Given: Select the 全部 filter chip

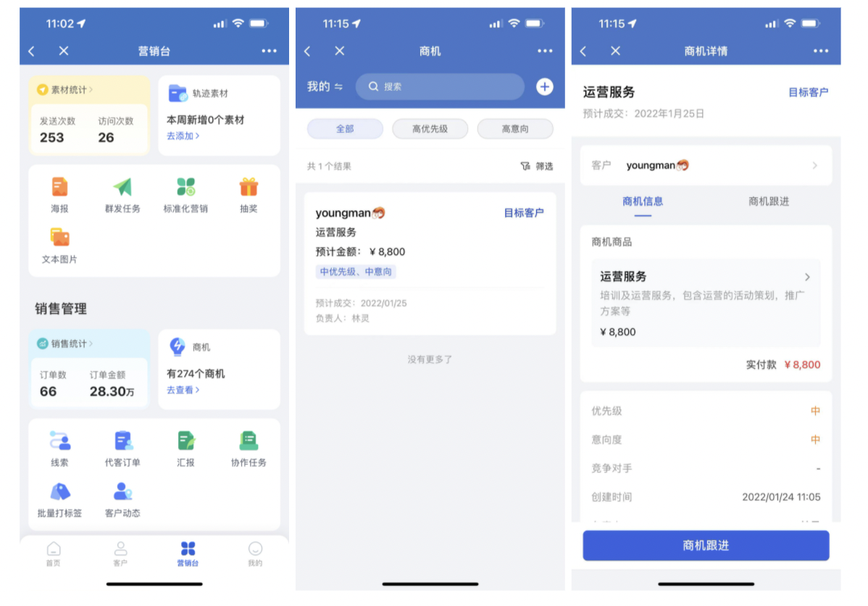Looking at the screenshot, I should click(345, 129).
